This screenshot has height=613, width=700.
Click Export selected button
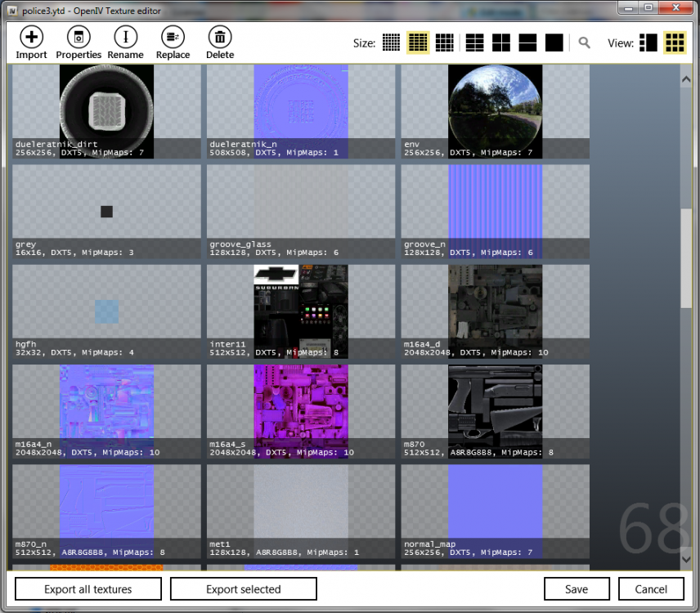click(244, 589)
